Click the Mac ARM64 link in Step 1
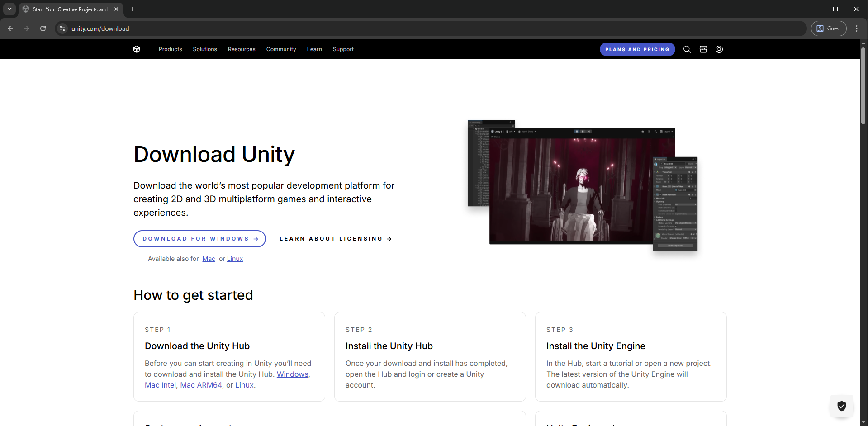The width and height of the screenshot is (868, 426). 201,385
